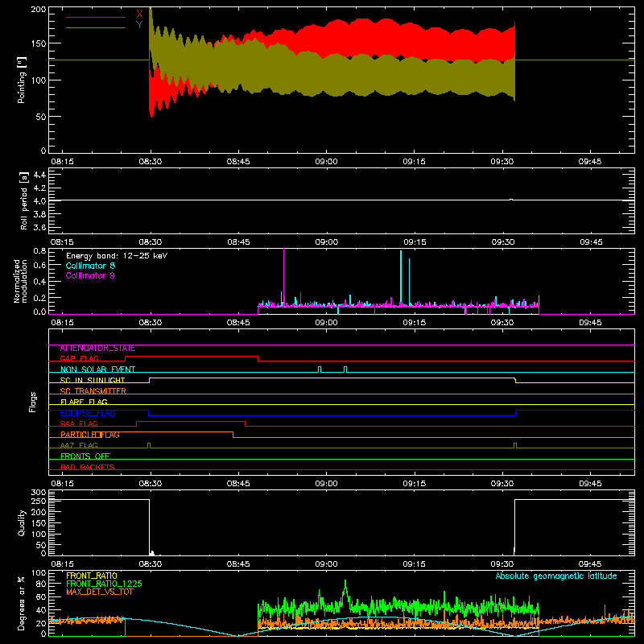Image resolution: width=644 pixels, height=644 pixels.
Task: Select the SAA_FLAG label
Action: (x=79, y=423)
